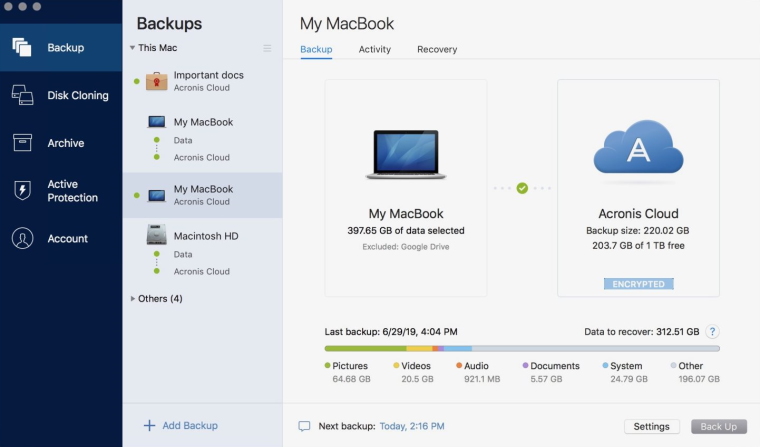760x447 pixels.
Task: Click the question mark help icon
Action: coord(712,332)
